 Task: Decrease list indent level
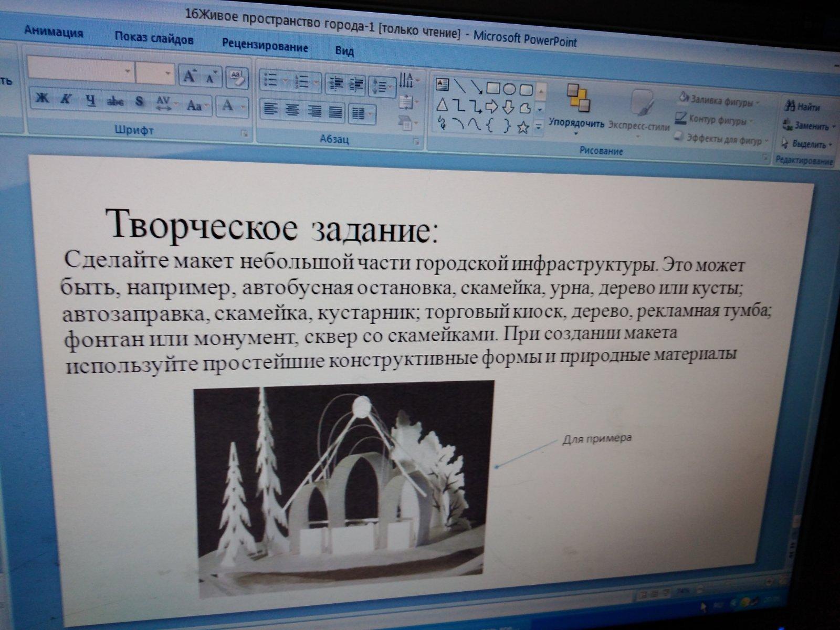(x=335, y=85)
